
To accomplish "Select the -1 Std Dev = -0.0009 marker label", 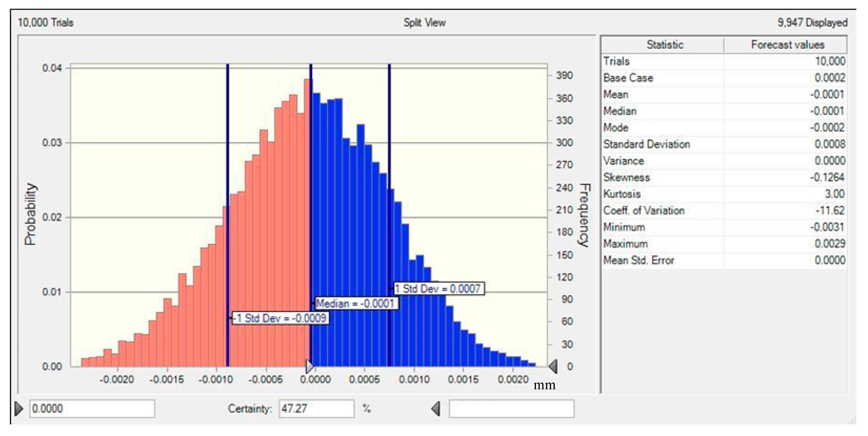I will click(281, 318).
